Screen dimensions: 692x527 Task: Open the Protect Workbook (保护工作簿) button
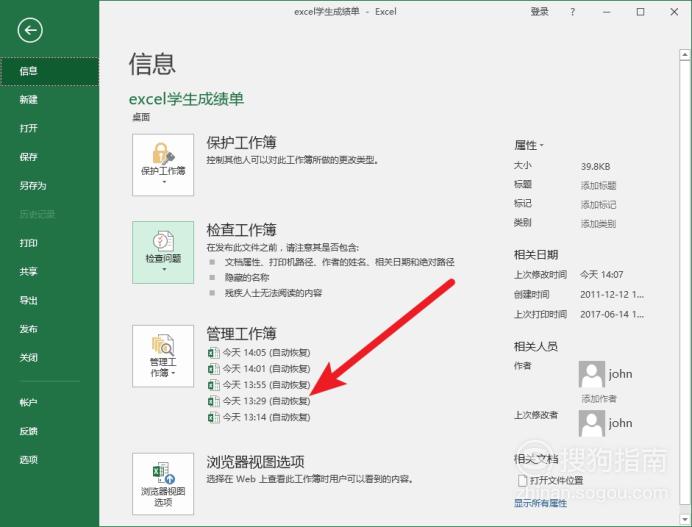(163, 165)
